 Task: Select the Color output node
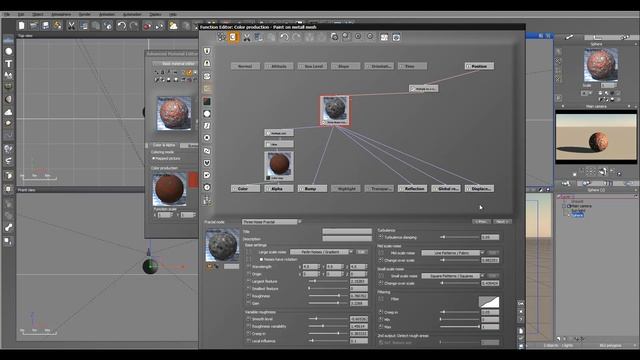245,189
